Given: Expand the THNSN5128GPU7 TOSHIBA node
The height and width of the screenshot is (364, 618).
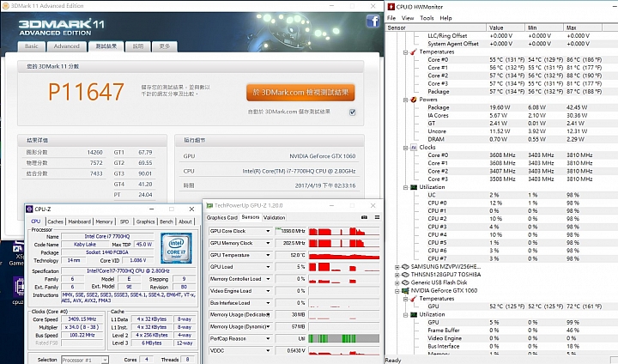Looking at the screenshot, I should coord(397,275).
